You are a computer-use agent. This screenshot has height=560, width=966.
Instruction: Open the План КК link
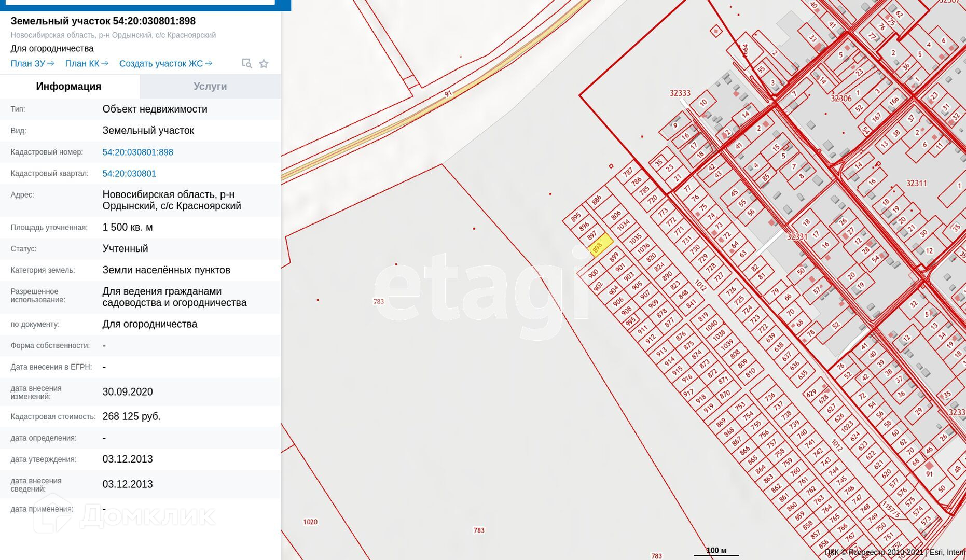click(86, 63)
